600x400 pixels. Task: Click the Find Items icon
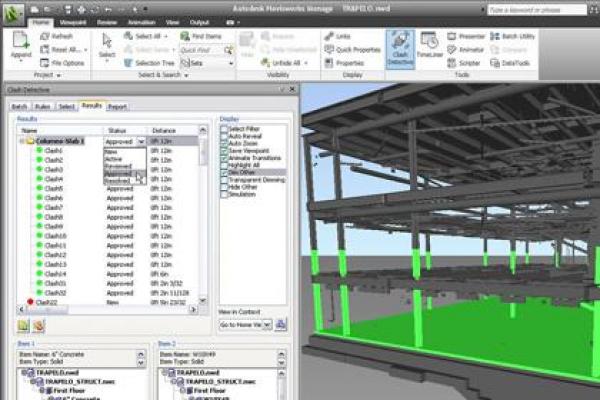point(201,35)
